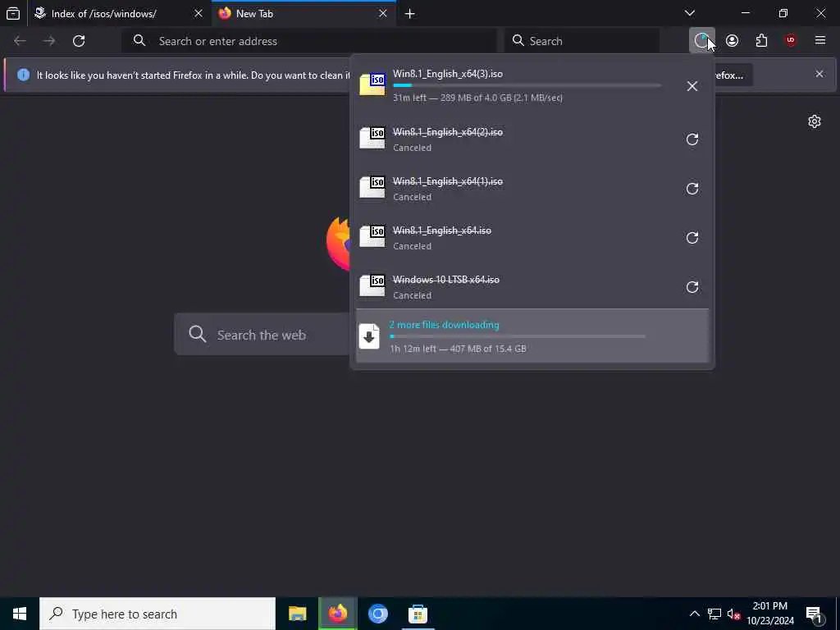
Task: Retry the Win8.1_English_x64(2).iso download
Action: click(x=692, y=139)
